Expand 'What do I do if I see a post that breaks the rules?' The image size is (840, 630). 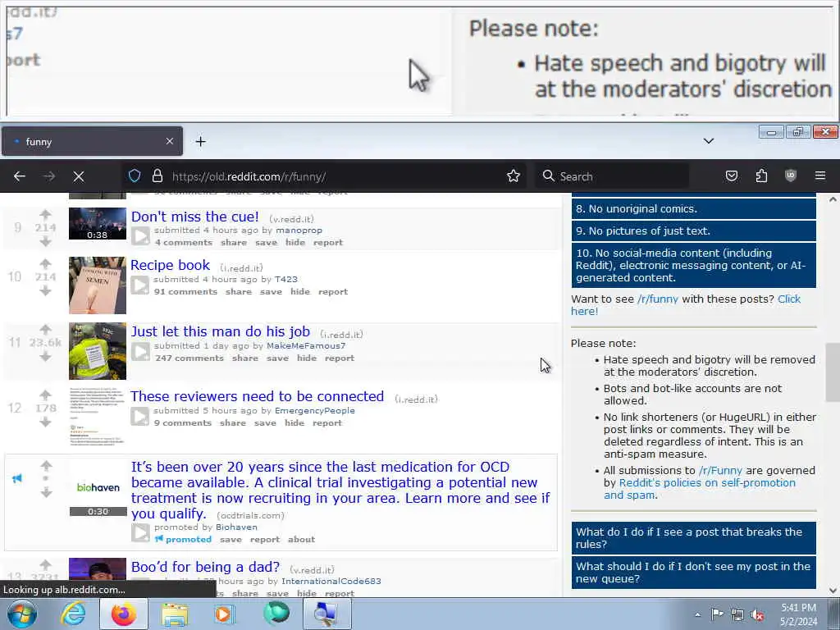pyautogui.click(x=694, y=538)
